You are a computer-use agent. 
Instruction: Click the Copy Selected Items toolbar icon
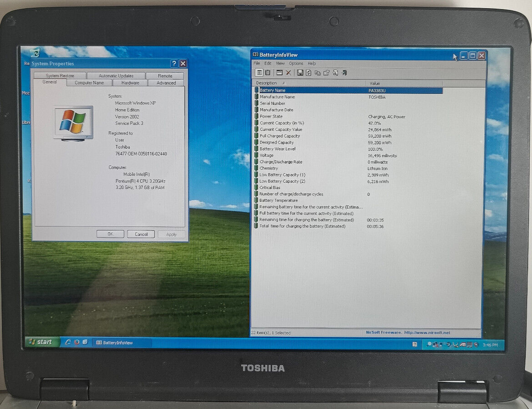pos(317,73)
